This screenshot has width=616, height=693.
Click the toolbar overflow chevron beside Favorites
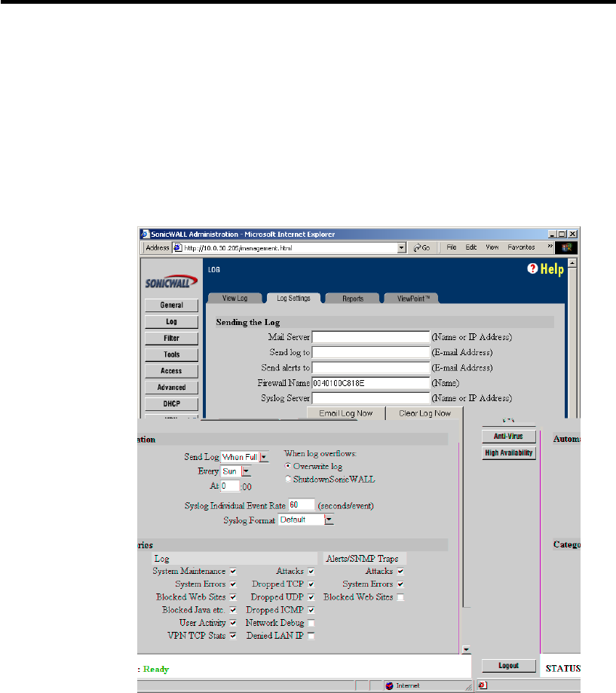[550, 246]
